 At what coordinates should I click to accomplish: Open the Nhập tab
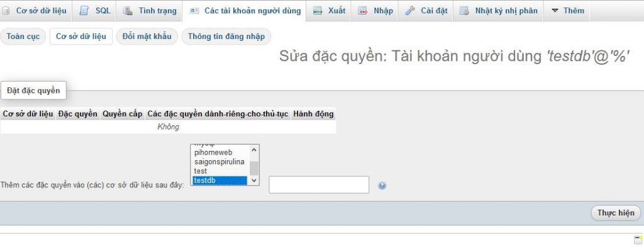pyautogui.click(x=375, y=11)
